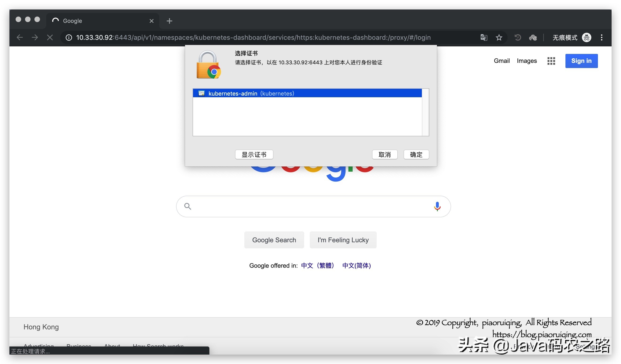Open Gmail from the top links
621x364 pixels.
tap(502, 61)
